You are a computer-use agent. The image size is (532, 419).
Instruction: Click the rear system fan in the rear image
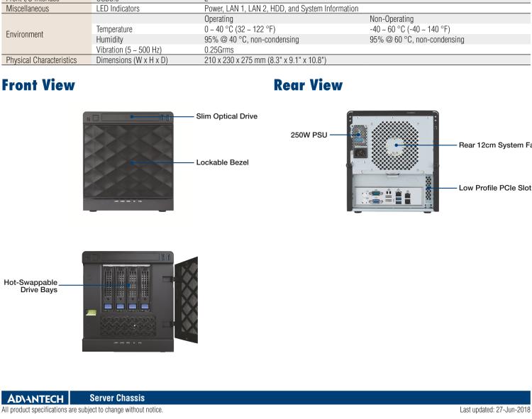point(397,145)
